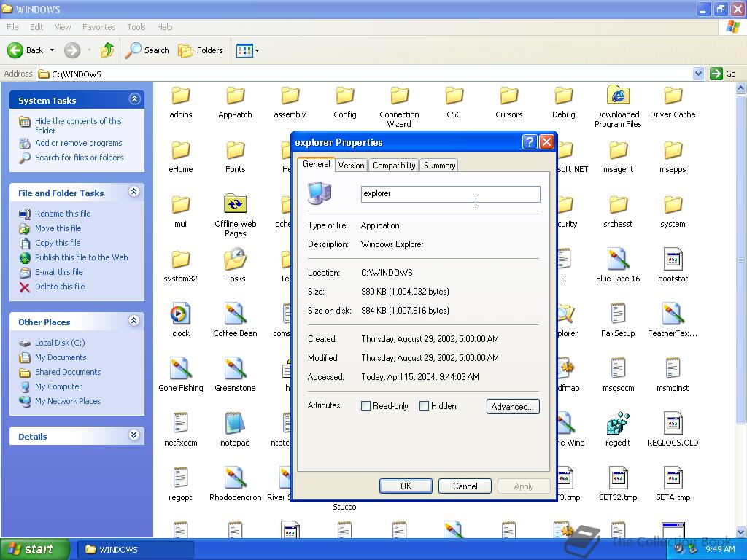Select the regedit application icon

(x=618, y=424)
